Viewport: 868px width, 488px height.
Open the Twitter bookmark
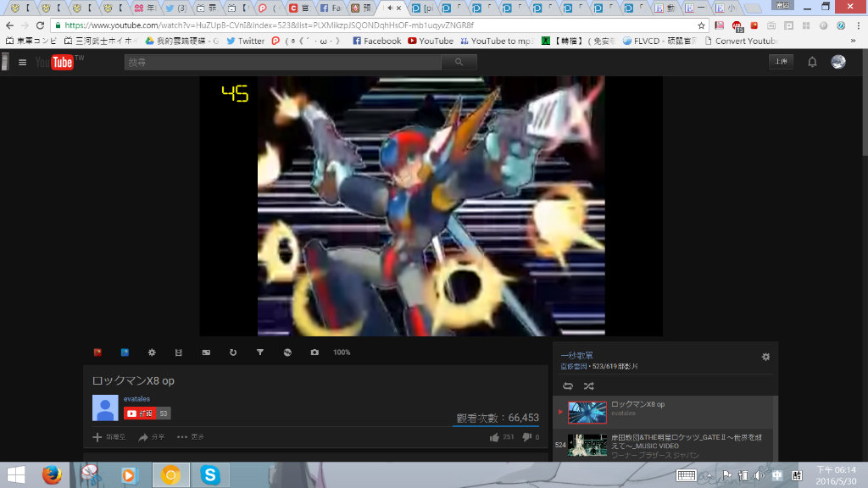(245, 41)
